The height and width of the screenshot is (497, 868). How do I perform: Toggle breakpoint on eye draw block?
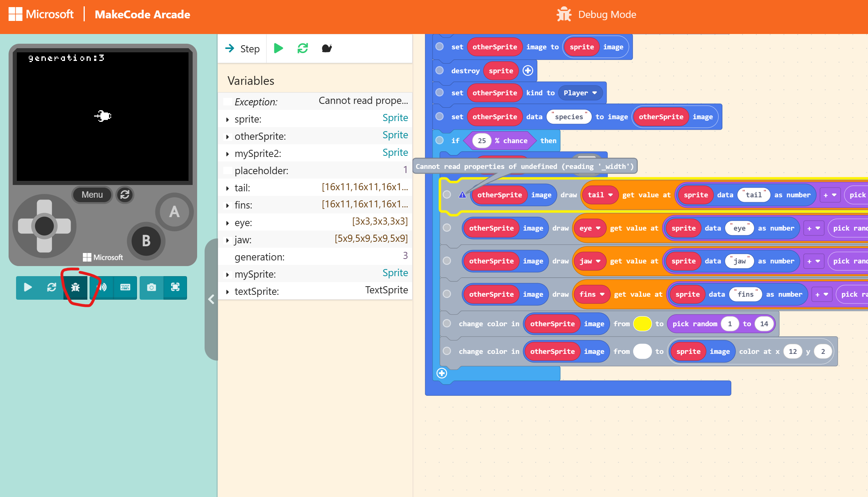[x=447, y=228]
